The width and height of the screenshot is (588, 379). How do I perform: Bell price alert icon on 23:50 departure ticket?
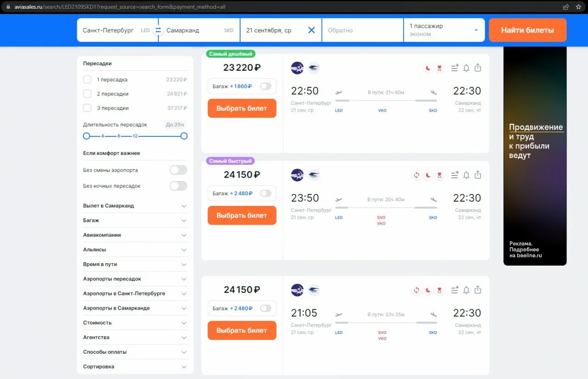(x=466, y=175)
